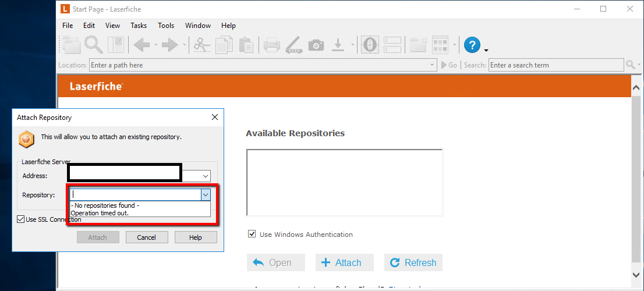Close the Attach Repository dialog
The width and height of the screenshot is (644, 291).
[214, 117]
